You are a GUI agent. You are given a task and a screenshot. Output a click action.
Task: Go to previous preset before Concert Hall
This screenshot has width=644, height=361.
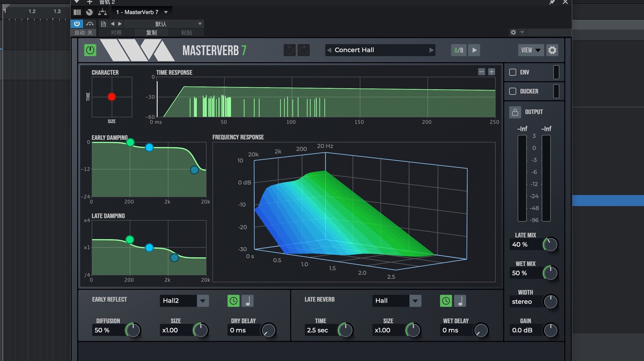(329, 50)
